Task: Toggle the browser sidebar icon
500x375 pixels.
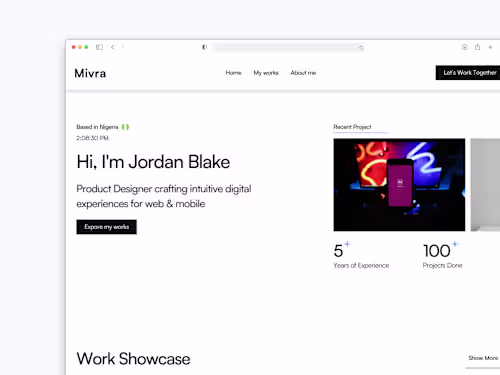Action: (x=99, y=47)
